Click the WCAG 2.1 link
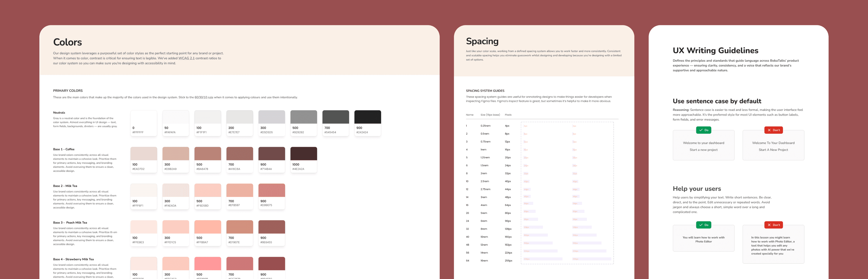Image resolution: width=868 pixels, height=279 pixels. (186, 58)
